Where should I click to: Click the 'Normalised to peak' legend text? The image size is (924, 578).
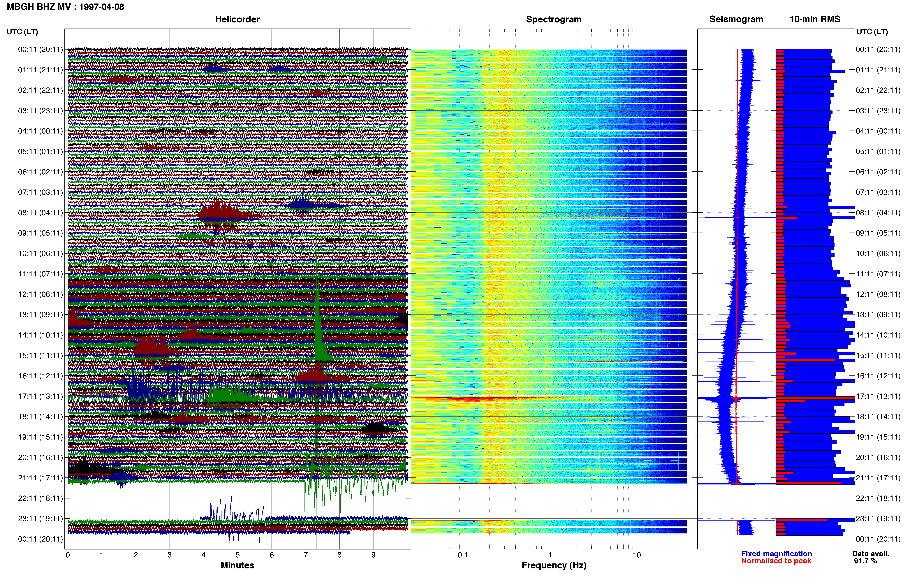coord(776,561)
